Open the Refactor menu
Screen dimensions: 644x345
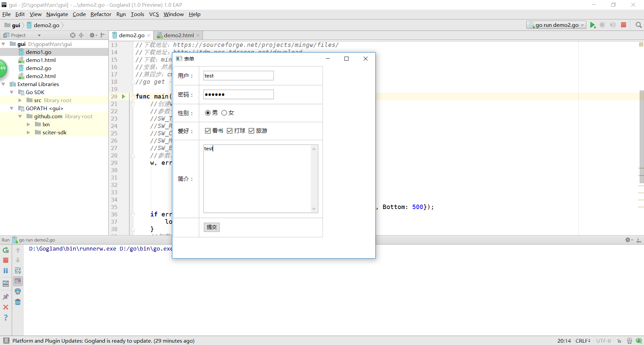point(101,14)
